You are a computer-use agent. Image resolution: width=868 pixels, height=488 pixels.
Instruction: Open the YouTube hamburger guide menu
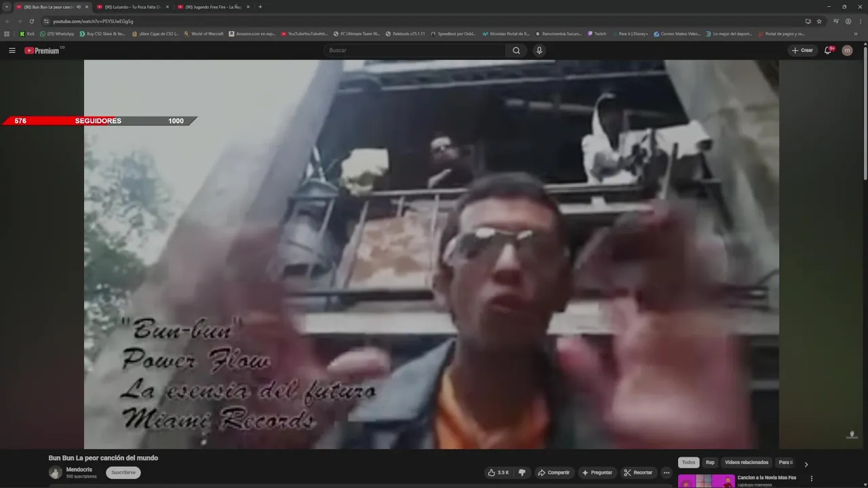click(x=12, y=50)
